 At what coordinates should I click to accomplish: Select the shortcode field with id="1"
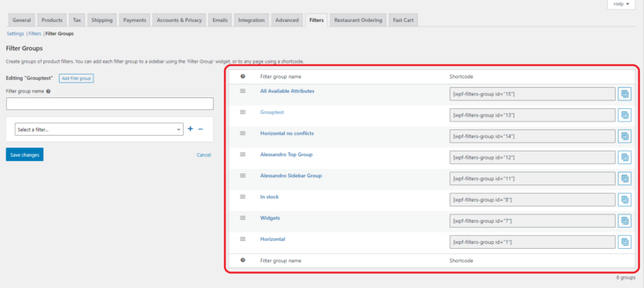click(532, 242)
